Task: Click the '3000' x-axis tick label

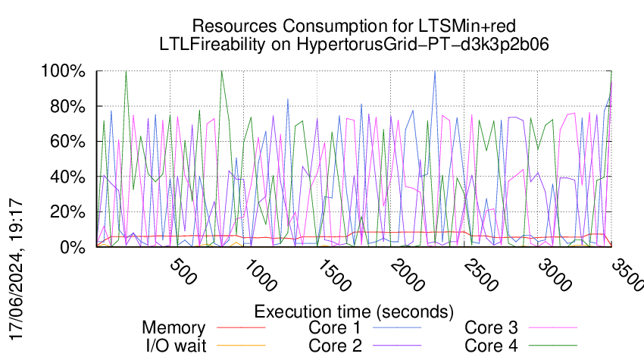Action: [555, 275]
